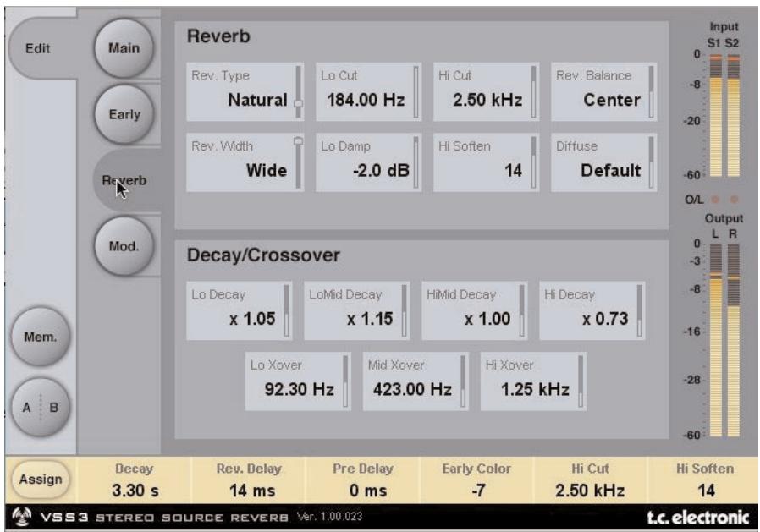Adjust the Hi Soften slider

535,156
